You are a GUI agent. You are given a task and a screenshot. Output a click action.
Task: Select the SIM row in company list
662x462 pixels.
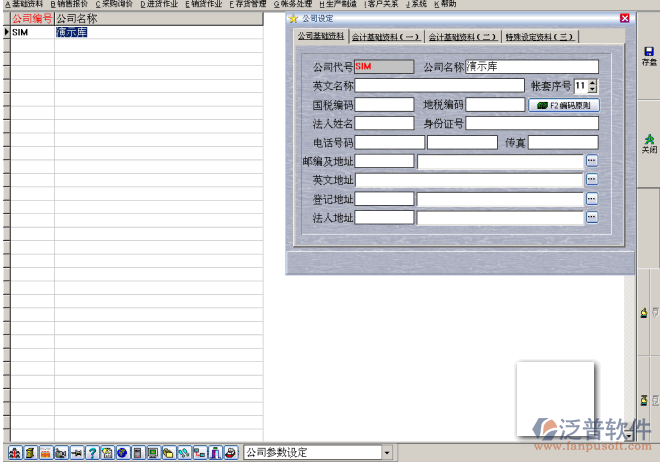(x=30, y=32)
